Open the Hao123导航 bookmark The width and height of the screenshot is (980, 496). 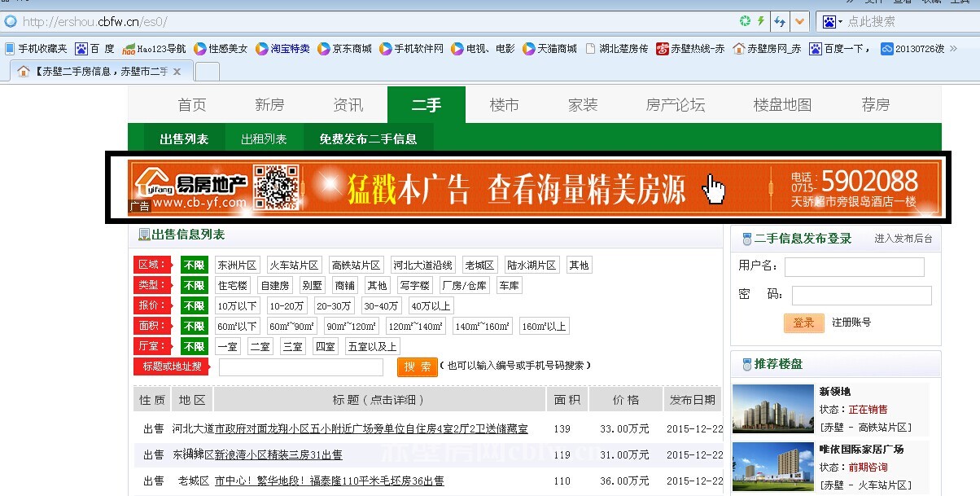[154, 49]
